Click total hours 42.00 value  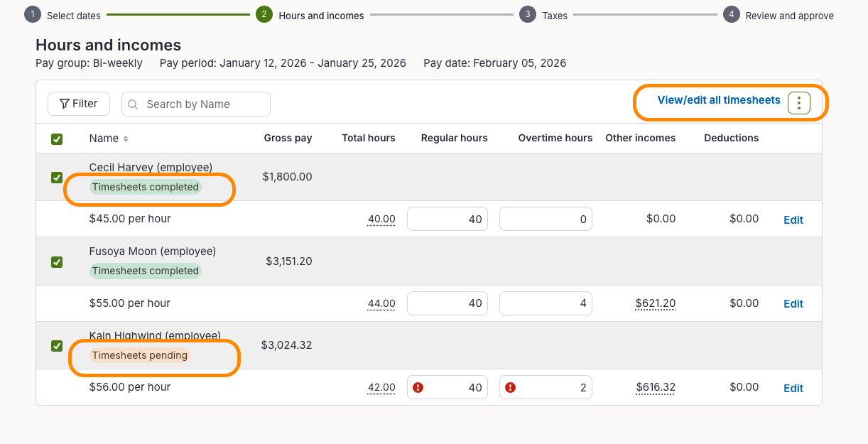click(x=381, y=387)
